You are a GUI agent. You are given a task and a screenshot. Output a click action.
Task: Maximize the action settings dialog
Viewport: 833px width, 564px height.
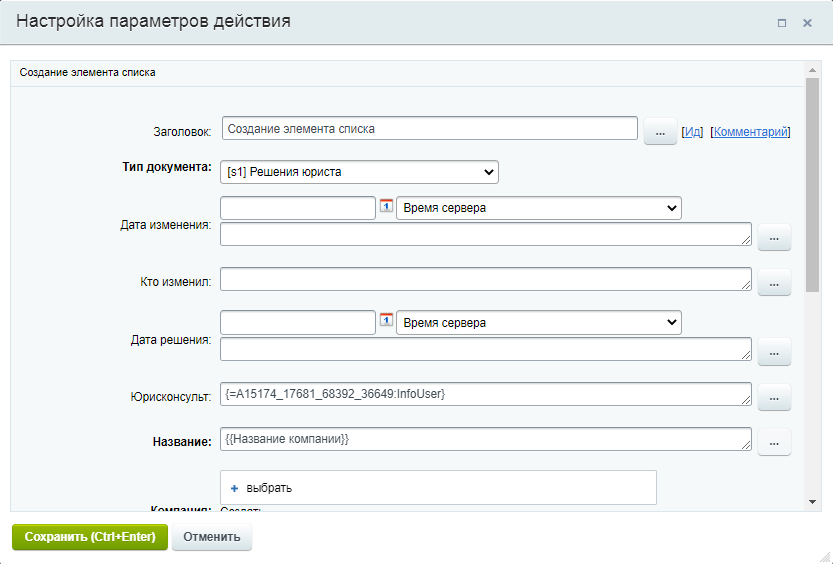(781, 23)
